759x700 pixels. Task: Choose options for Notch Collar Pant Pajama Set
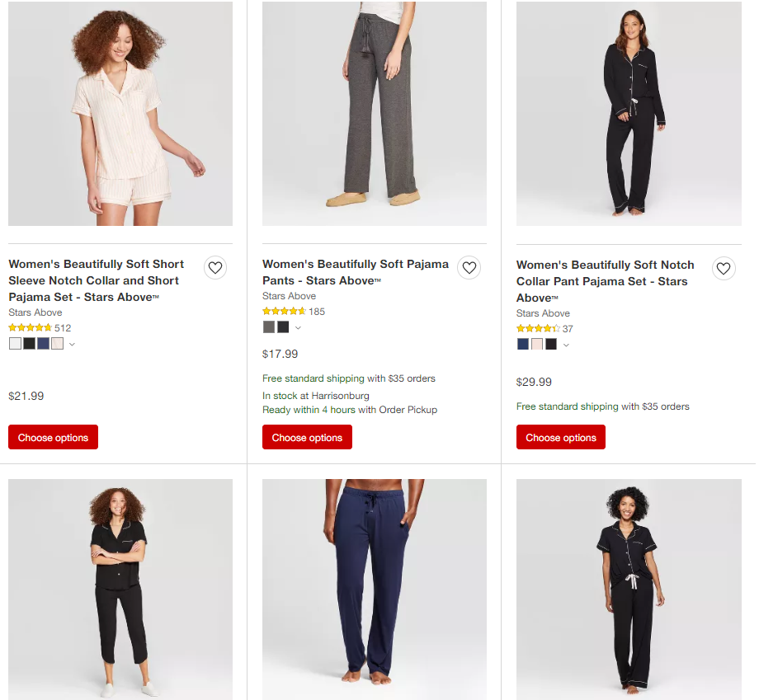pos(561,437)
